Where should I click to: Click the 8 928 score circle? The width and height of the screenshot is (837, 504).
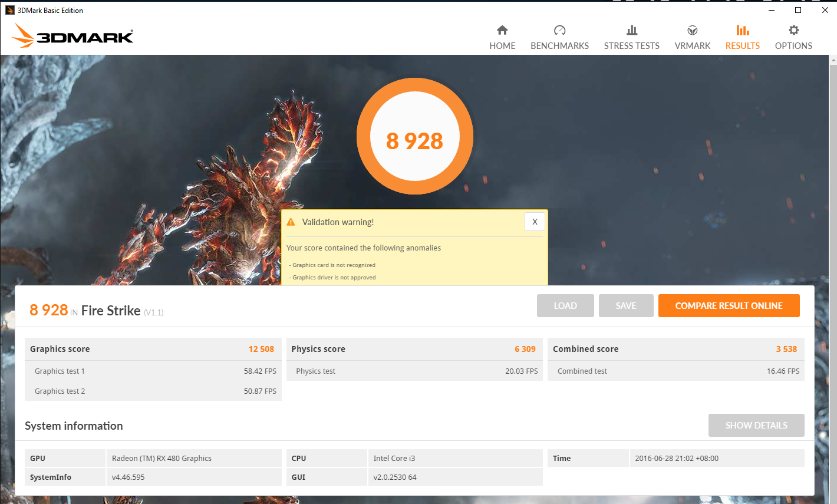click(x=415, y=136)
